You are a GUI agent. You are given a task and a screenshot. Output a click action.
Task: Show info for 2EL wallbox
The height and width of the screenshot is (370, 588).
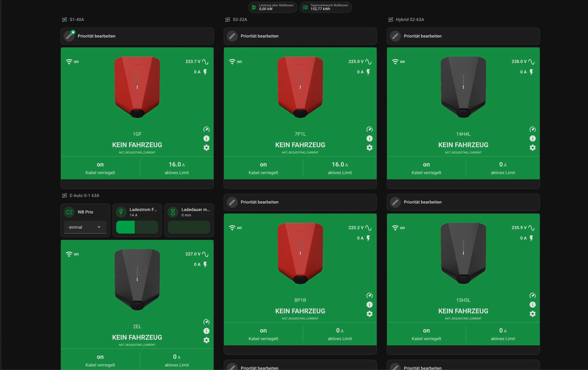[206, 331]
